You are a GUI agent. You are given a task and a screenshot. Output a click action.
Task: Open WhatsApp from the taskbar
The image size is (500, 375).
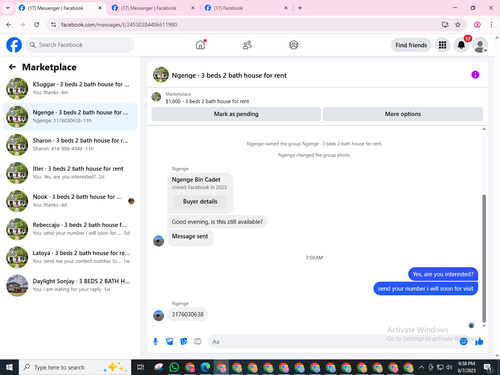(174, 367)
